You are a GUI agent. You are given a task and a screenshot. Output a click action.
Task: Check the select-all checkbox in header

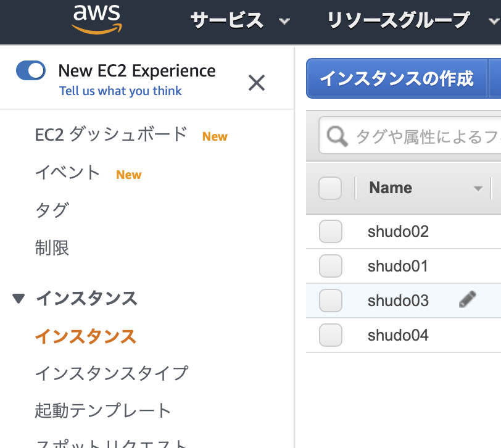[330, 188]
